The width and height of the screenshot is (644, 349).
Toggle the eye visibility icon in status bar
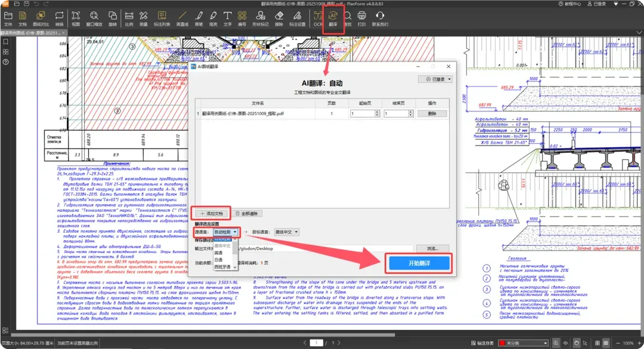click(565, 343)
